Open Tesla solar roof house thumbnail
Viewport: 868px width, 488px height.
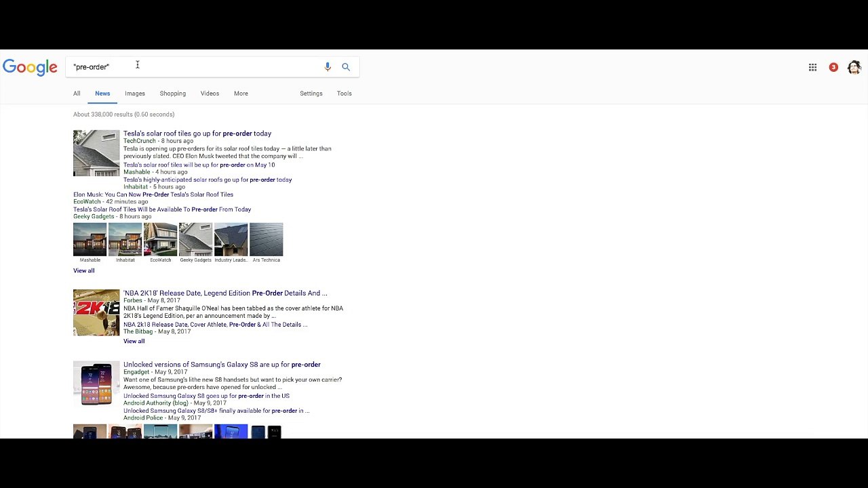point(96,153)
